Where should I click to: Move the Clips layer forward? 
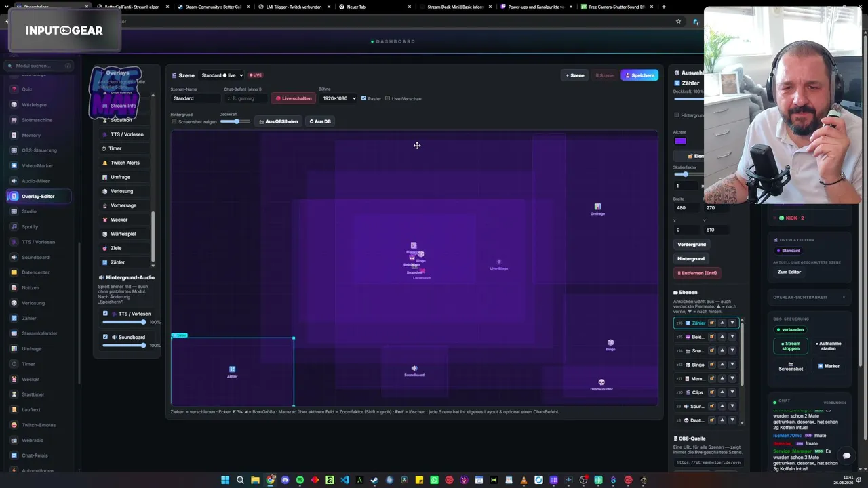[722, 392]
